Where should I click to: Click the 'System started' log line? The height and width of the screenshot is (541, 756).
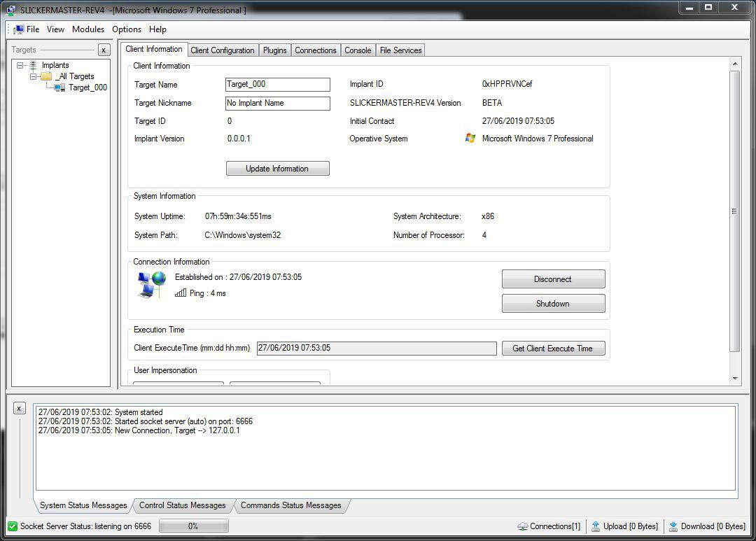click(100, 412)
